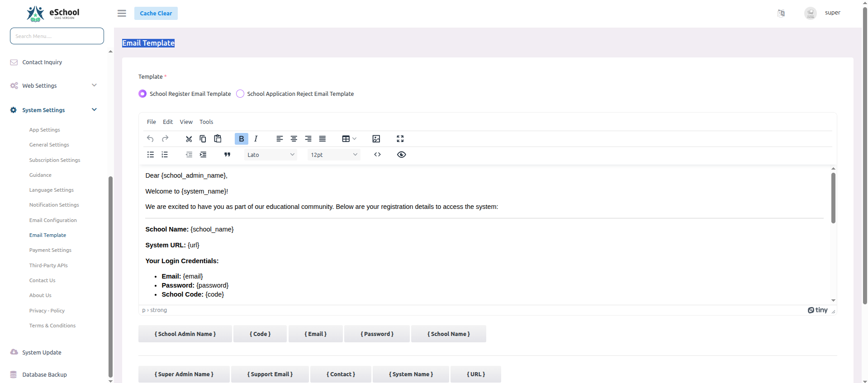Screen dimensions: 868x383
Task: Open the Lato font family dropdown
Action: [x=270, y=155]
